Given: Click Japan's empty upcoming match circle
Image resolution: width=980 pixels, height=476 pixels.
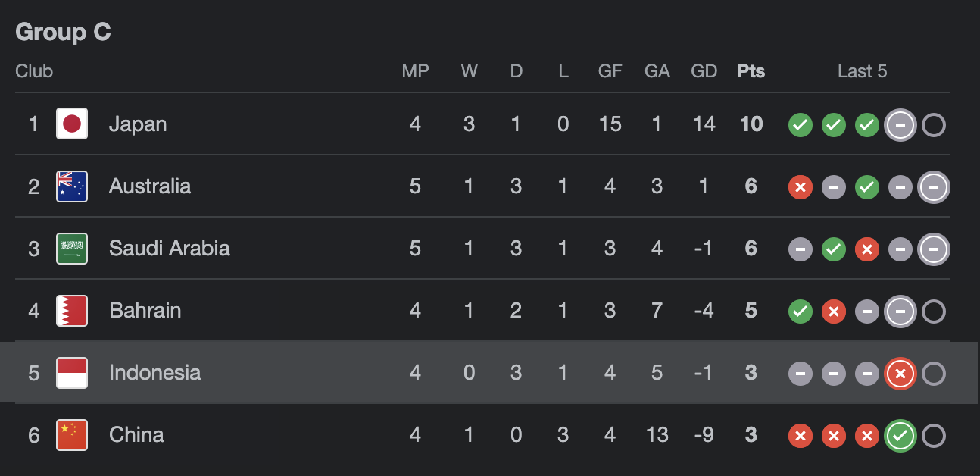Looking at the screenshot, I should (x=934, y=125).
